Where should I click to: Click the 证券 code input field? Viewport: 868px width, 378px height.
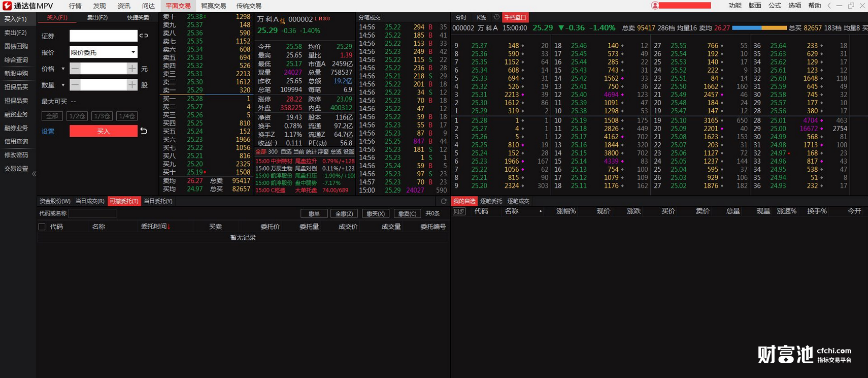tap(104, 36)
